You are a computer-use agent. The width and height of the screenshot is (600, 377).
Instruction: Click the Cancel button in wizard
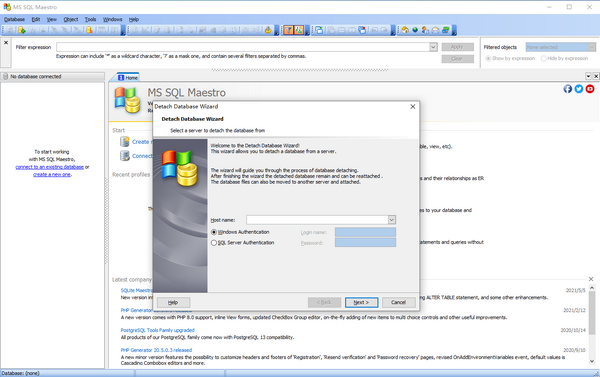[398, 302]
